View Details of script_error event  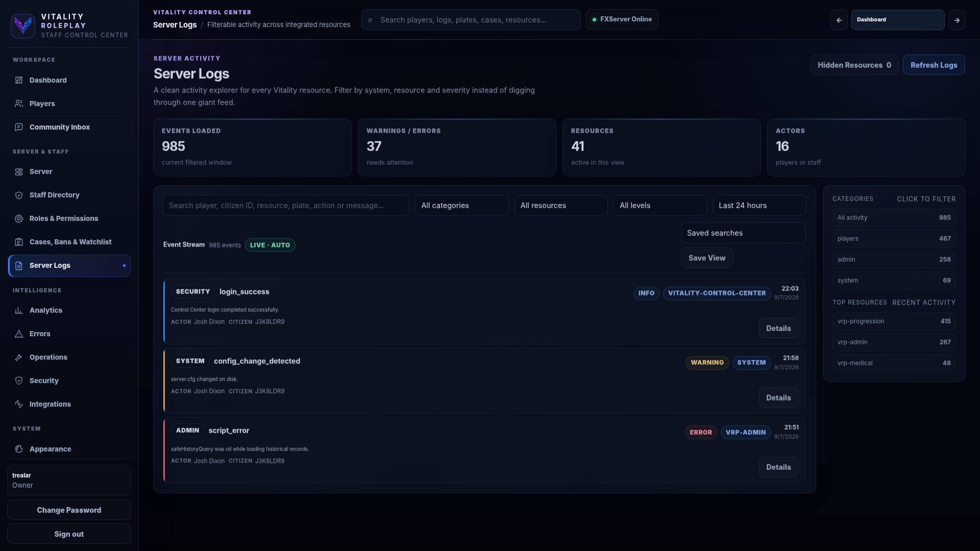[x=778, y=467]
